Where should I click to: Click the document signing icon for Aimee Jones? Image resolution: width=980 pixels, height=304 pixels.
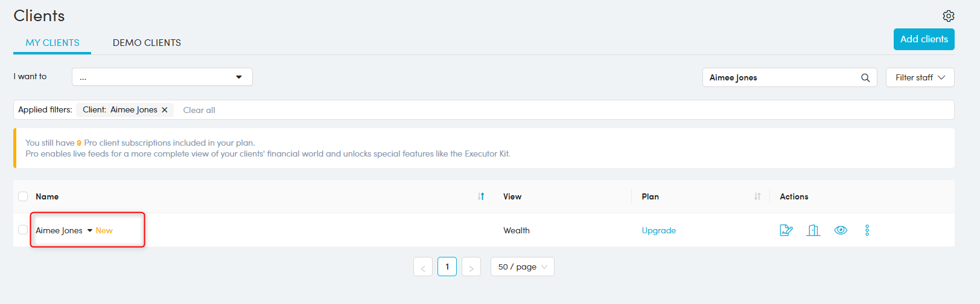[x=786, y=230]
